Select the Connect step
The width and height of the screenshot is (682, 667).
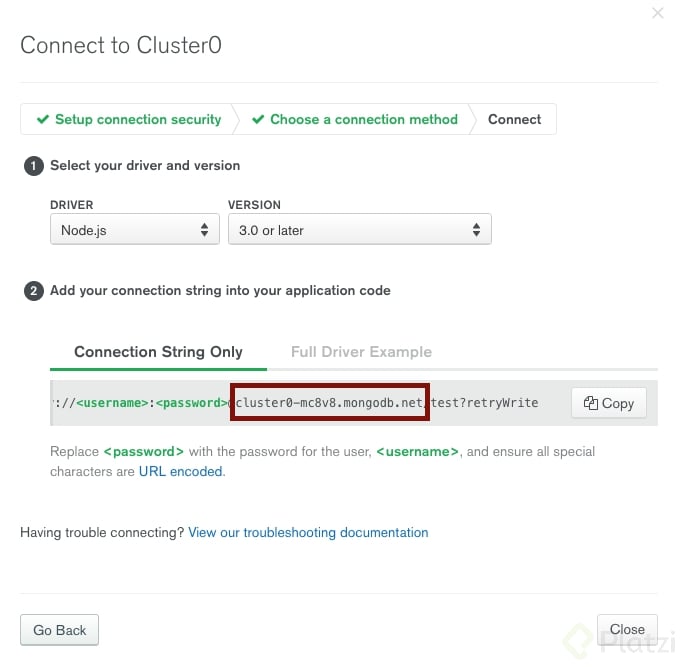514,119
